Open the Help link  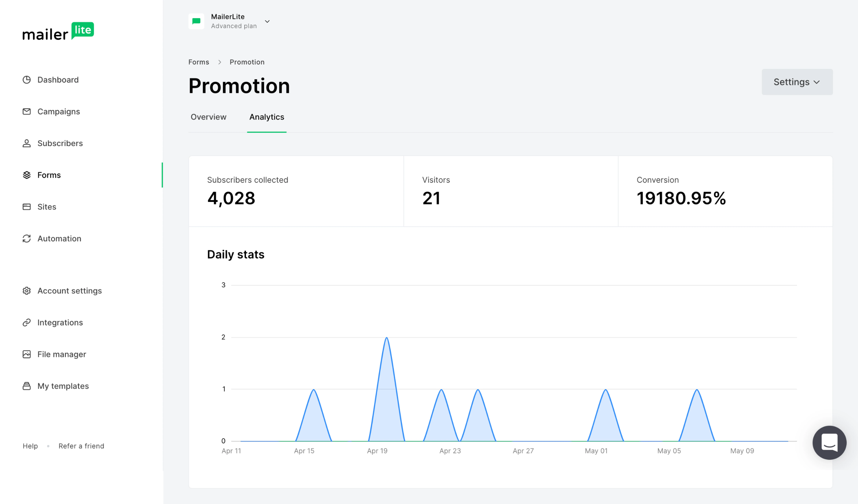click(x=30, y=446)
